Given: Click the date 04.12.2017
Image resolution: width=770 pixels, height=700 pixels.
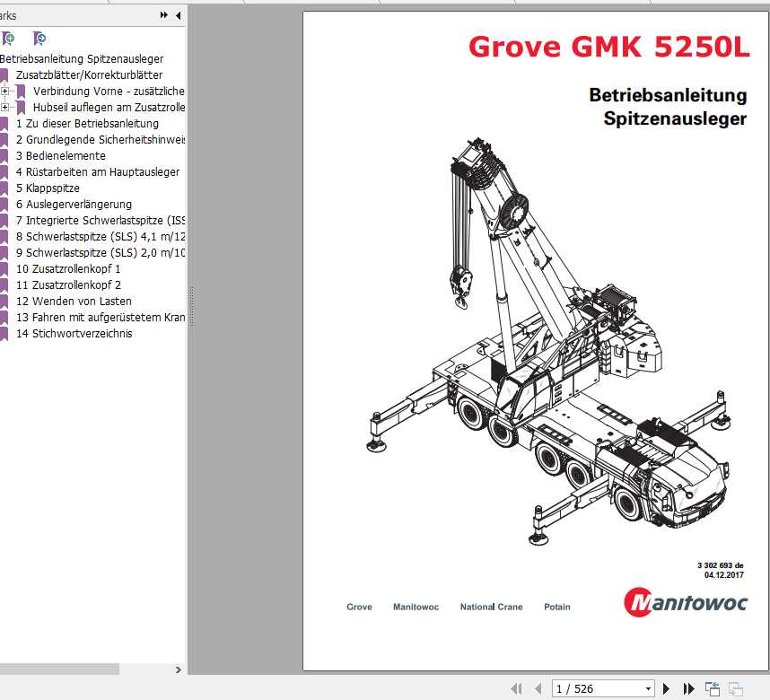Looking at the screenshot, I should pos(724,575).
